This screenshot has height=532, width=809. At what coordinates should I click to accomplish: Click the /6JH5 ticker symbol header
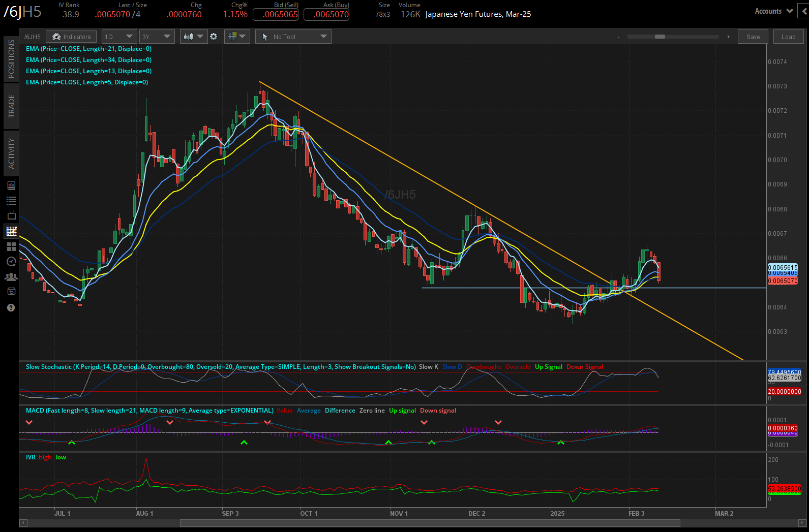pyautogui.click(x=22, y=11)
